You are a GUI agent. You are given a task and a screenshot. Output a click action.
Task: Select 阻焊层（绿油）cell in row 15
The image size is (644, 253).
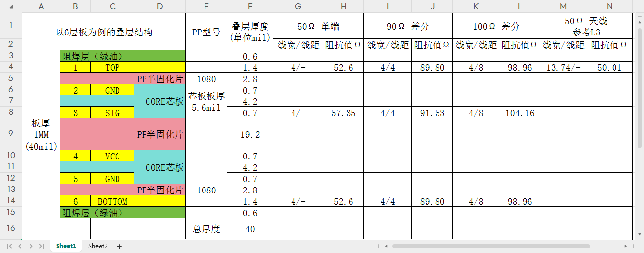coord(123,212)
